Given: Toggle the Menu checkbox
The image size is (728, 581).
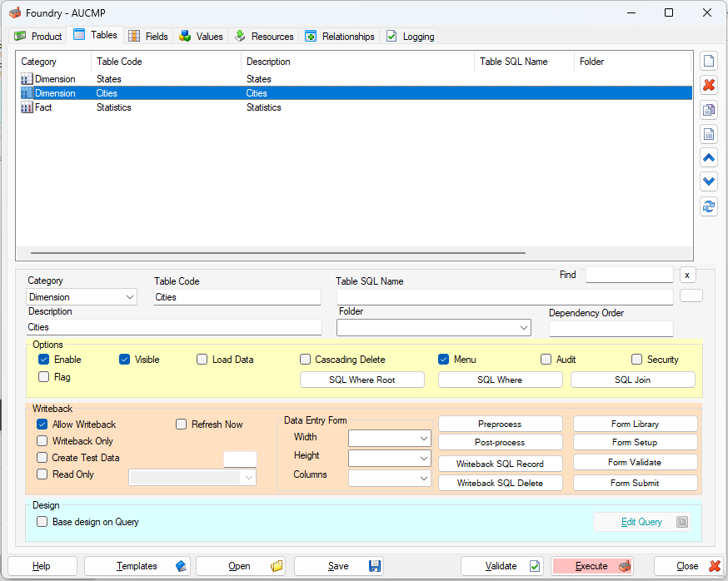Looking at the screenshot, I should coord(443,360).
